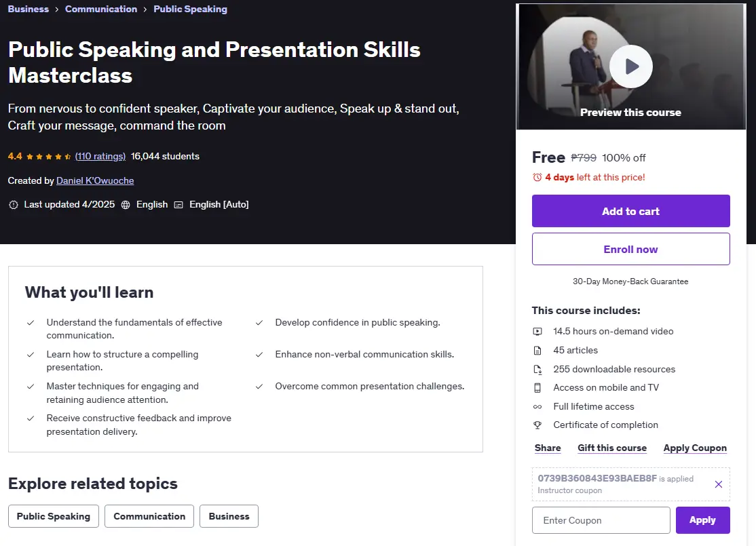
Task: Select the Public Speaking topic tag
Action: (x=54, y=516)
